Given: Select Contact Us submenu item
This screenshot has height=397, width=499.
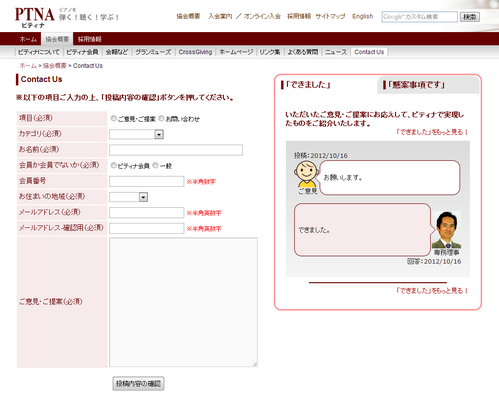Looking at the screenshot, I should [x=369, y=52].
